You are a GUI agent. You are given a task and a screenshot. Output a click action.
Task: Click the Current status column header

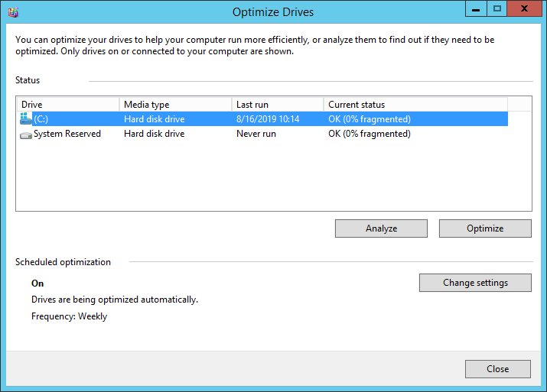415,105
